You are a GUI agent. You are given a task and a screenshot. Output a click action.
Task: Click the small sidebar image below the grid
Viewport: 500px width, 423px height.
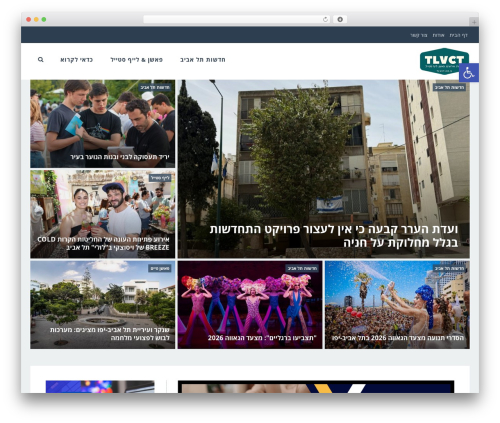[100, 387]
